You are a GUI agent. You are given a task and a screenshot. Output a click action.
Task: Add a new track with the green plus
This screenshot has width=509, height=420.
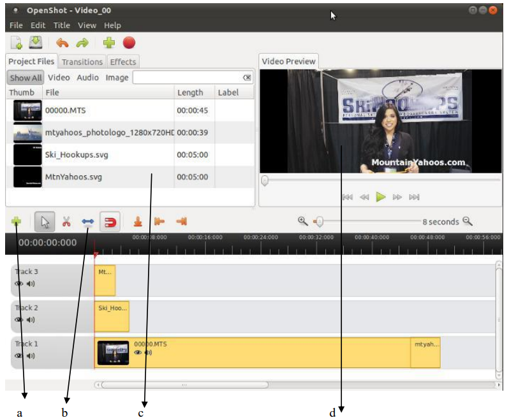(x=17, y=222)
